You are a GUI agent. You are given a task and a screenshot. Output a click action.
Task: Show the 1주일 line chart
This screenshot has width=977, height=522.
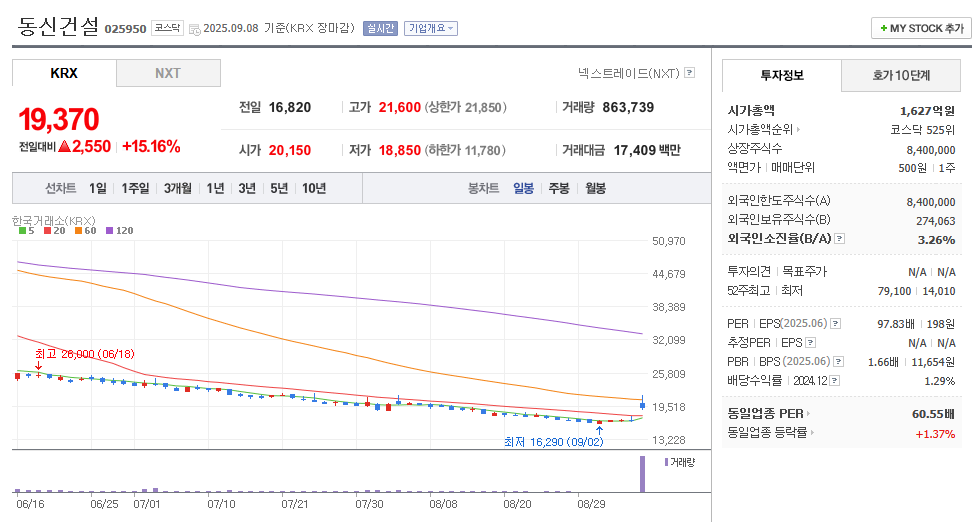[135, 188]
